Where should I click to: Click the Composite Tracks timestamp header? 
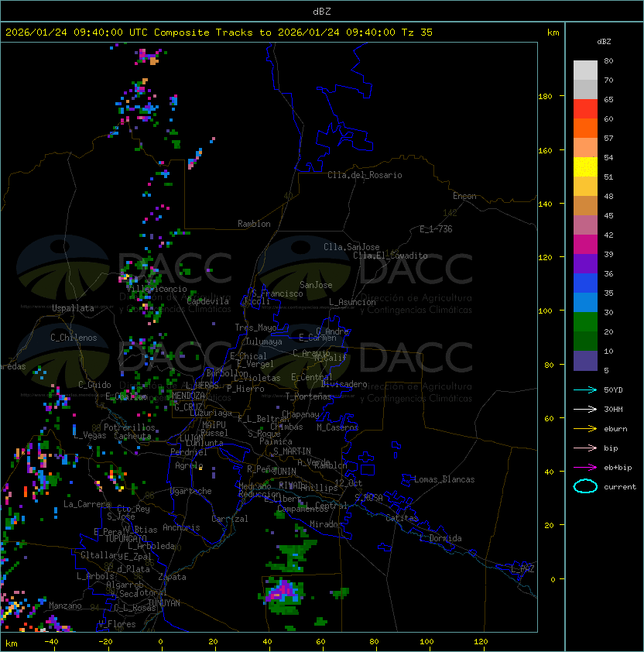[x=219, y=32]
